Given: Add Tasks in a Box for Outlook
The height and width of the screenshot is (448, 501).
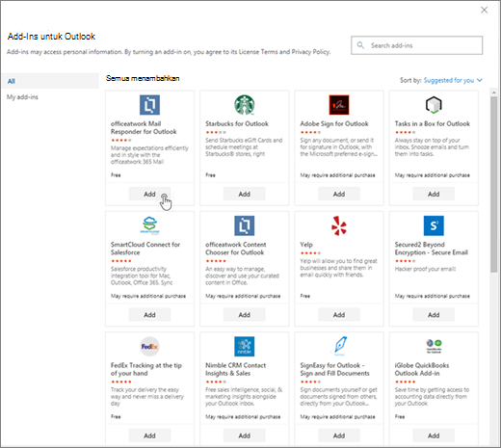Looking at the screenshot, I should [x=434, y=194].
